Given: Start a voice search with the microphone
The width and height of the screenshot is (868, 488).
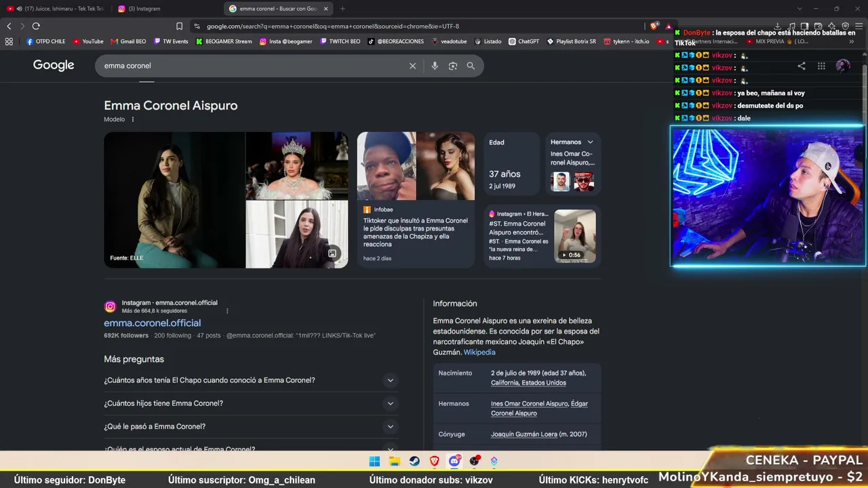Looking at the screenshot, I should 435,66.
